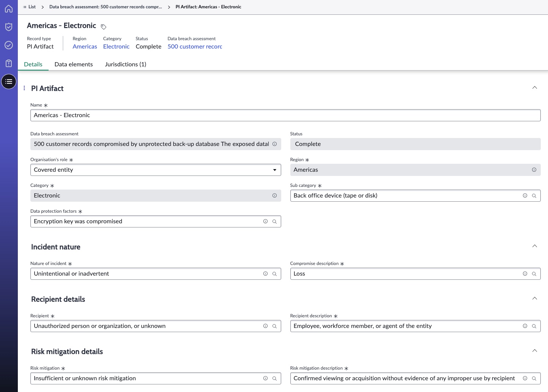Viewport: 548px width, 392px height.
Task: Click the shield checkmark sidebar icon
Action: [9, 27]
